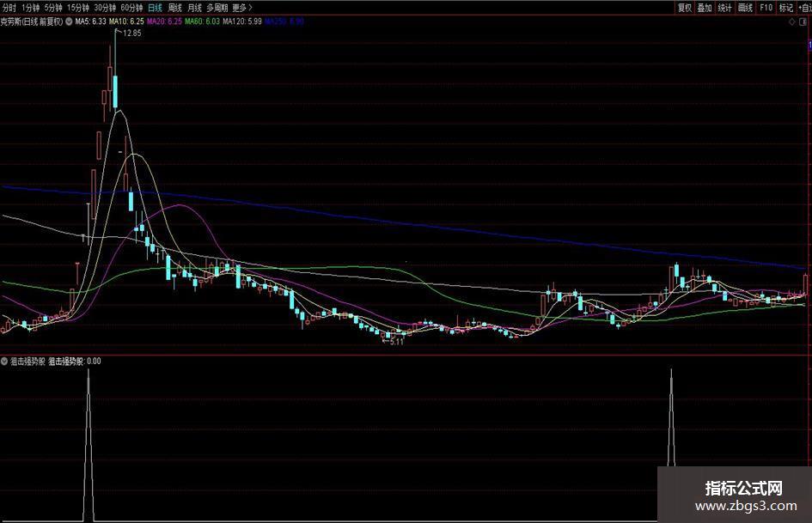Click the MA5: 6.33 label
Screen dimensions: 812x523
tap(90, 21)
